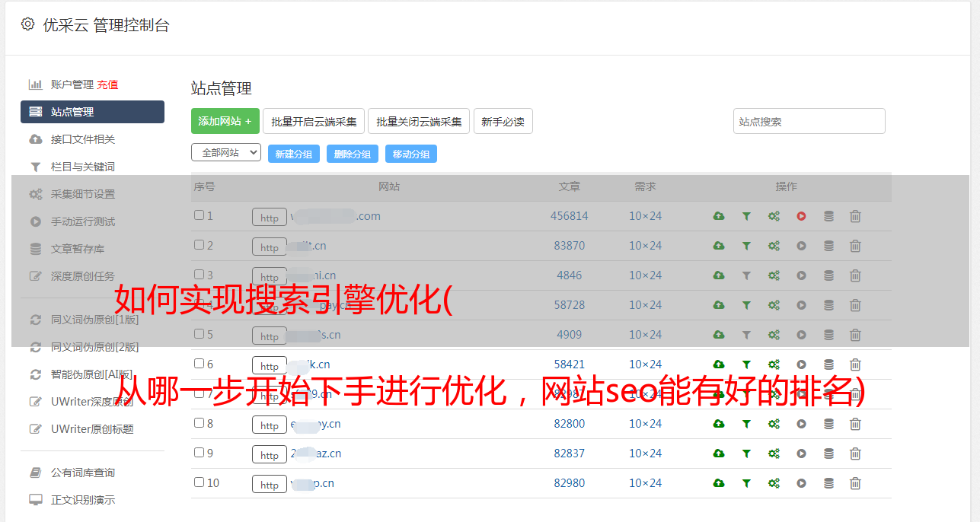Click the filter icon for the 83870 site
980x522 pixels.
point(746,246)
